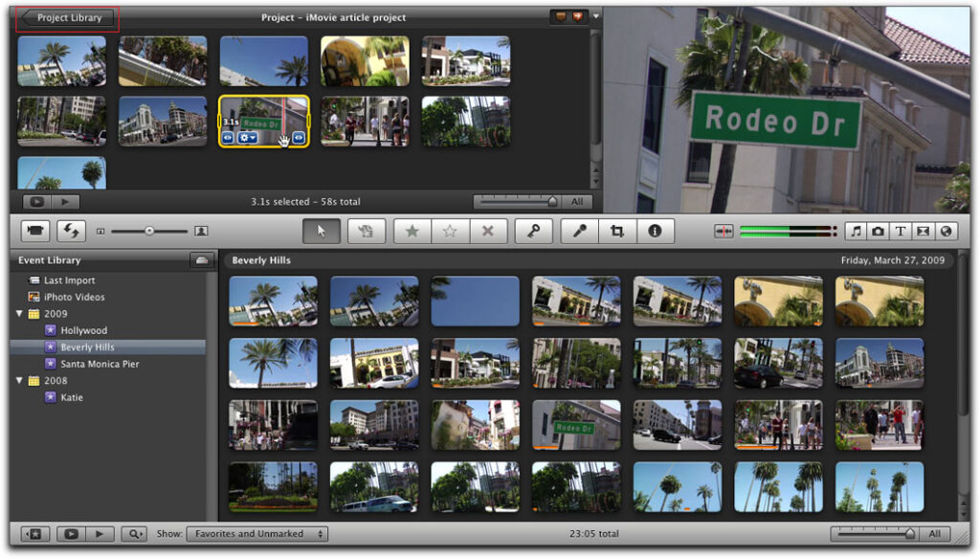Swap the Events and Projects areas
980x558 pixels.
71,231
